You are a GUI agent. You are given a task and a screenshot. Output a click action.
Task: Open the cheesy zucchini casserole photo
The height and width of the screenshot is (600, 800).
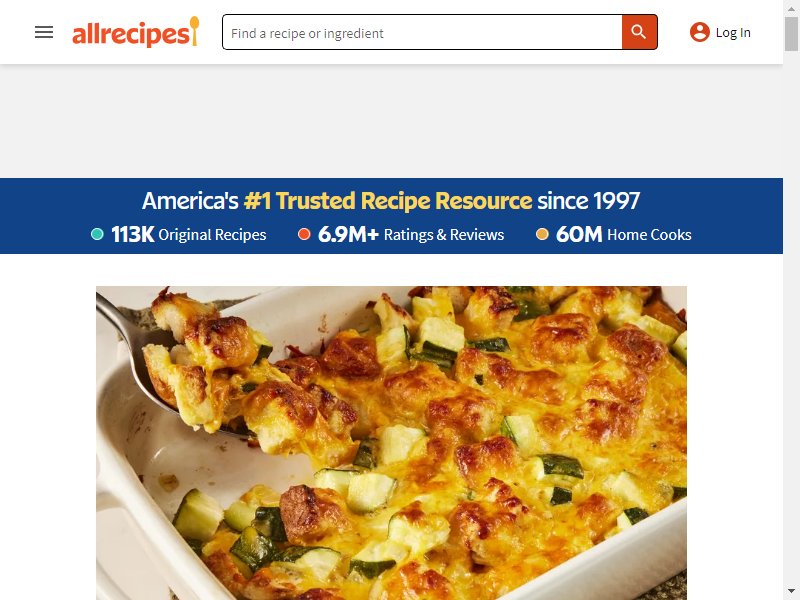coord(391,443)
